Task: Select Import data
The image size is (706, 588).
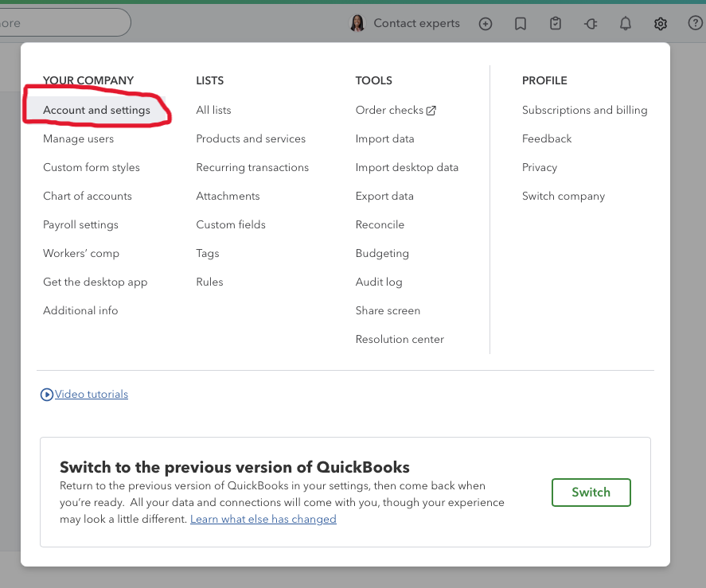Action: tap(385, 138)
